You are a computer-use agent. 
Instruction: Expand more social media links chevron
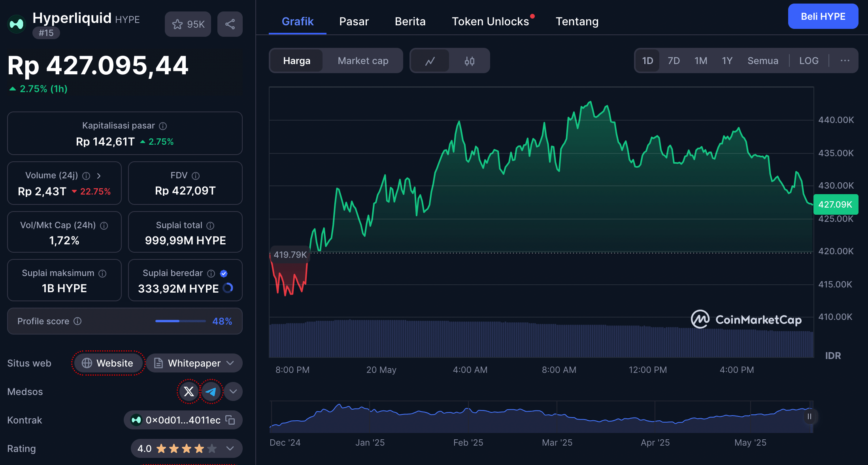[x=233, y=391]
